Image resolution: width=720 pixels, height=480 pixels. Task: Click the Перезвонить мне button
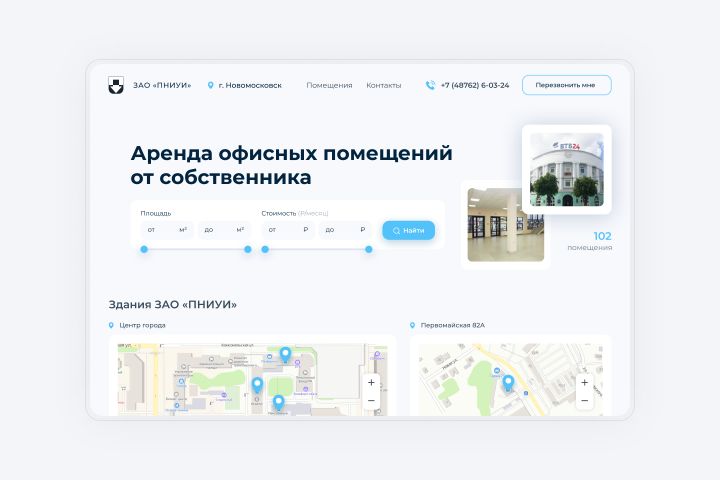pos(567,85)
